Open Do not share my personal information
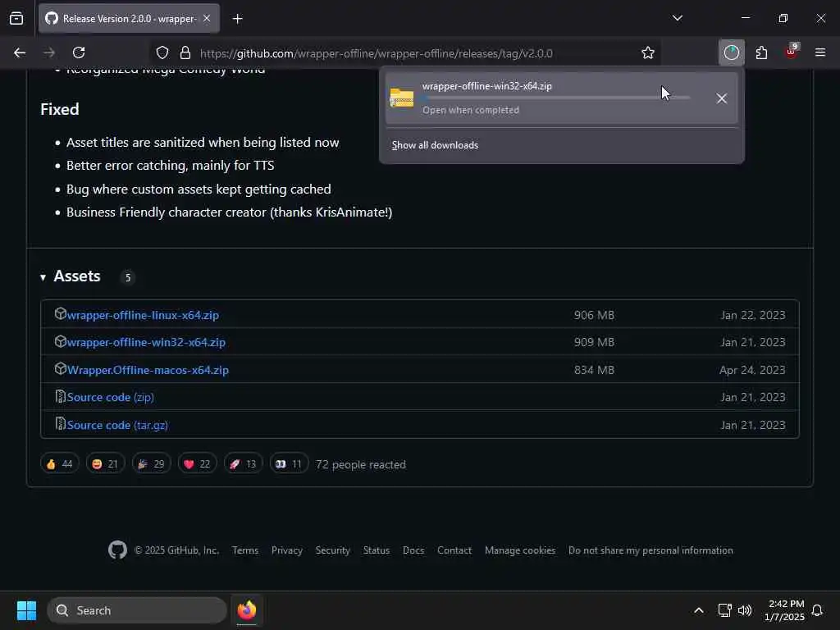Image resolution: width=840 pixels, height=630 pixels. [651, 550]
